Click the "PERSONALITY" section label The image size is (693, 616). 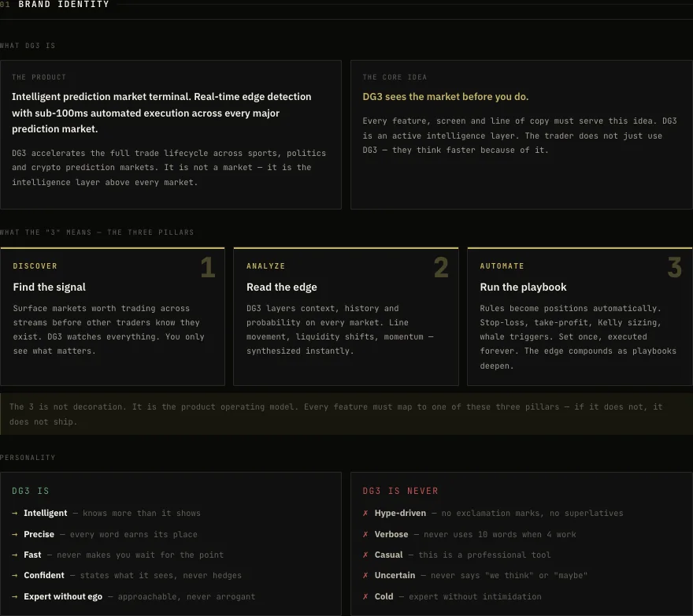(28, 457)
